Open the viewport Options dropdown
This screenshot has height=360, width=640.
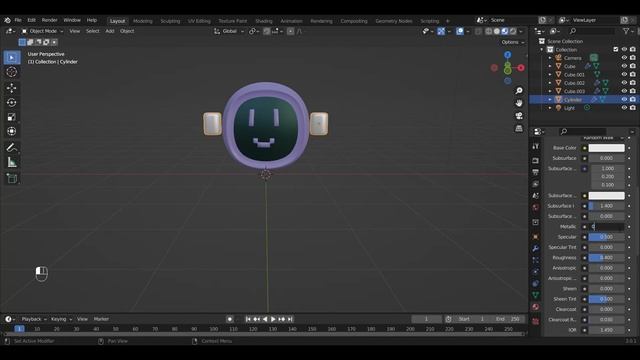[x=513, y=42]
